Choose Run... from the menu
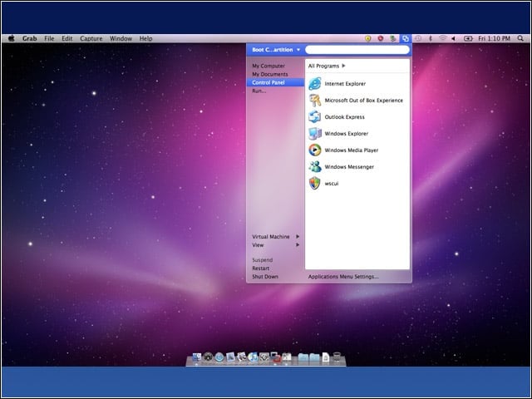The width and height of the screenshot is (532, 399). point(259,91)
